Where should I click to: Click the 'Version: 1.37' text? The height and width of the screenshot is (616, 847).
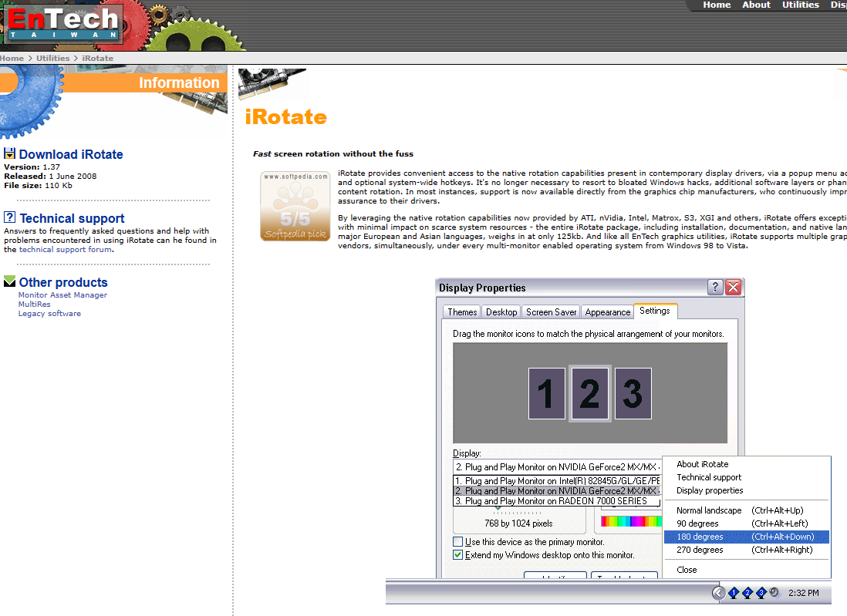pos(32,167)
